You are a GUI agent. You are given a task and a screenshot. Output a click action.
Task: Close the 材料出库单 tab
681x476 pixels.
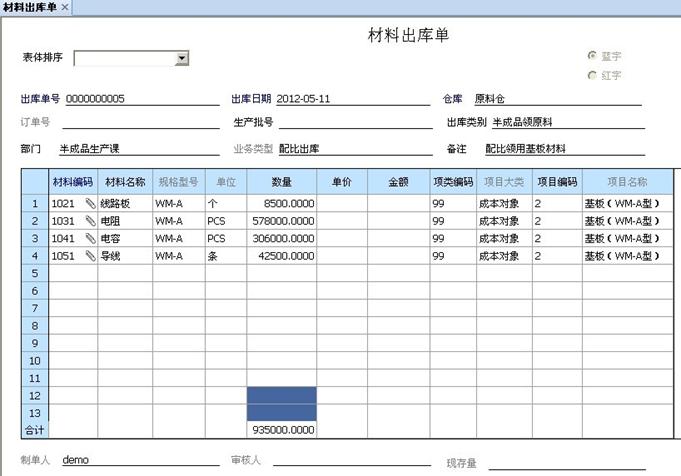coord(64,7)
